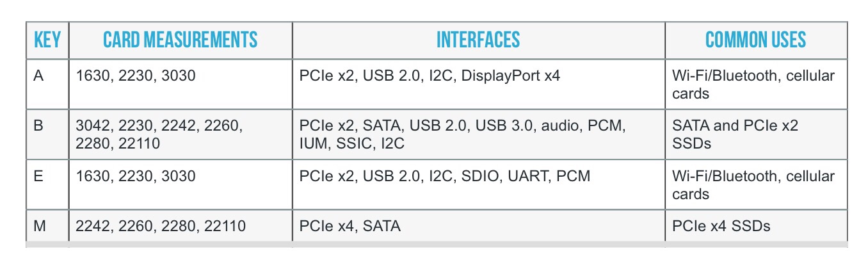868x276 pixels.
Task: Click measurements 2242, 2260, 2280, 22110 in row M
Action: (x=181, y=225)
